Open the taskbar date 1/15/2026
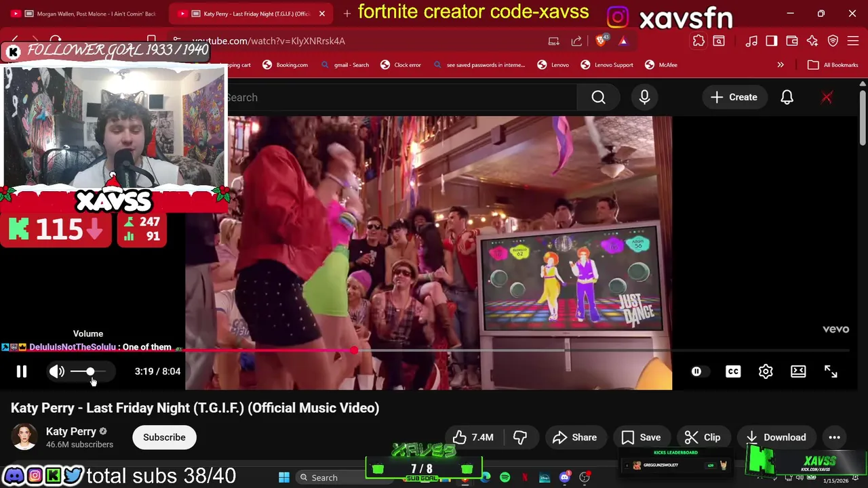The height and width of the screenshot is (488, 868). [835, 481]
